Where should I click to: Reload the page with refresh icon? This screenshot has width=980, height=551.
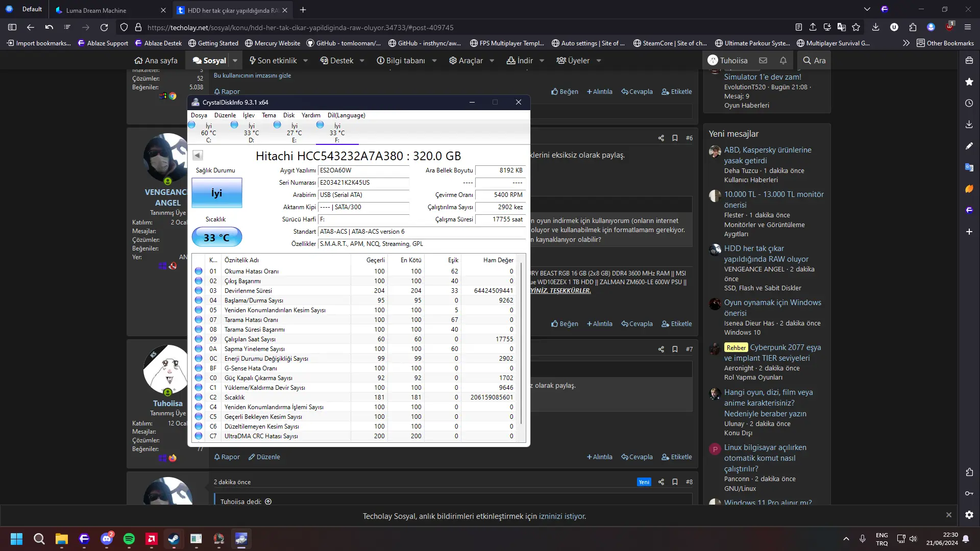tap(104, 28)
